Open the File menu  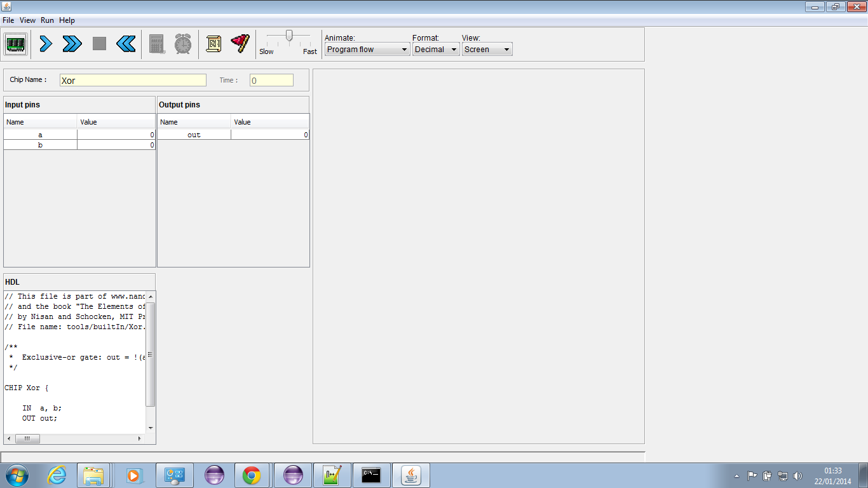tap(8, 20)
